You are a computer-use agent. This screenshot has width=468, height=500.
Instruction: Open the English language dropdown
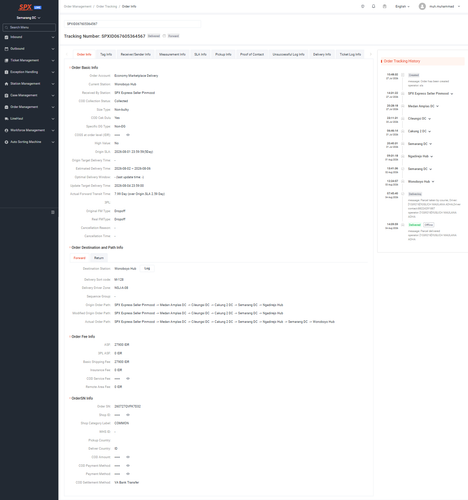click(402, 6)
